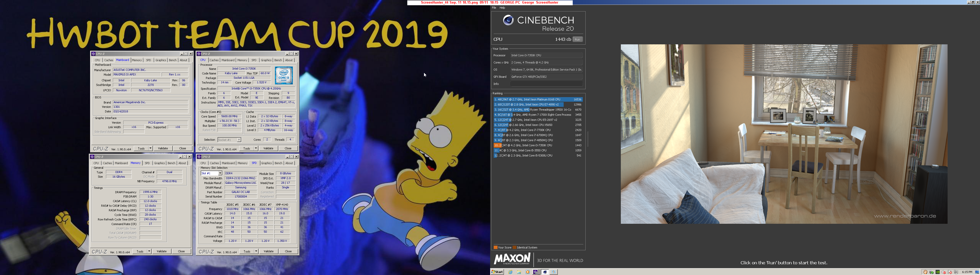The image size is (980, 275).
Task: Click the rendered room image preview
Action: click(784, 134)
